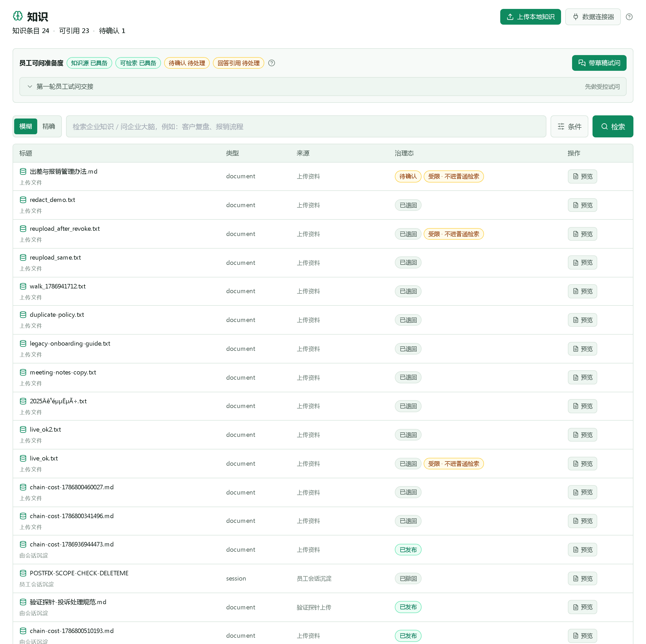Preview POSTFIX-SCOPE-CHECK-DELETEME entry

[582, 578]
